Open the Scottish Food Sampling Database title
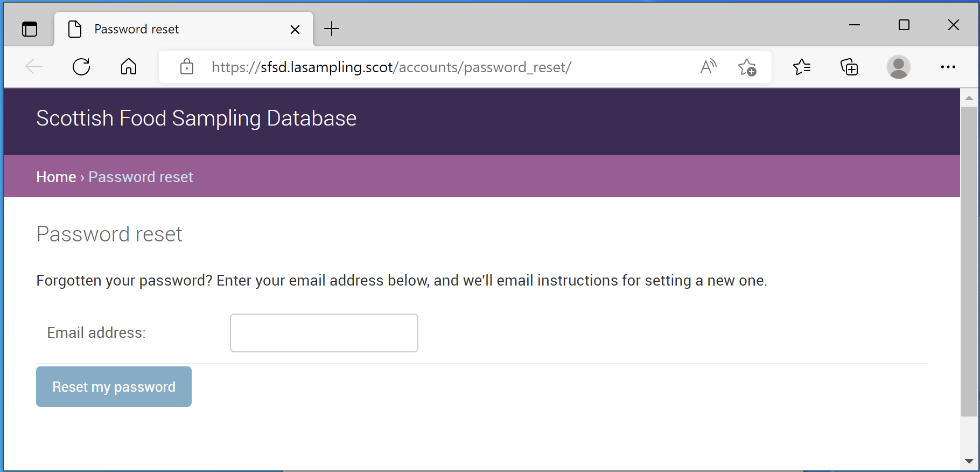 [197, 119]
